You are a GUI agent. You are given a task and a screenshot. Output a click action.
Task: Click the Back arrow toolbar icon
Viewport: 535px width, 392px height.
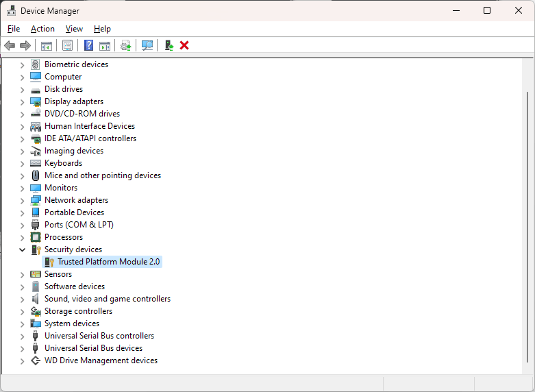(x=10, y=45)
